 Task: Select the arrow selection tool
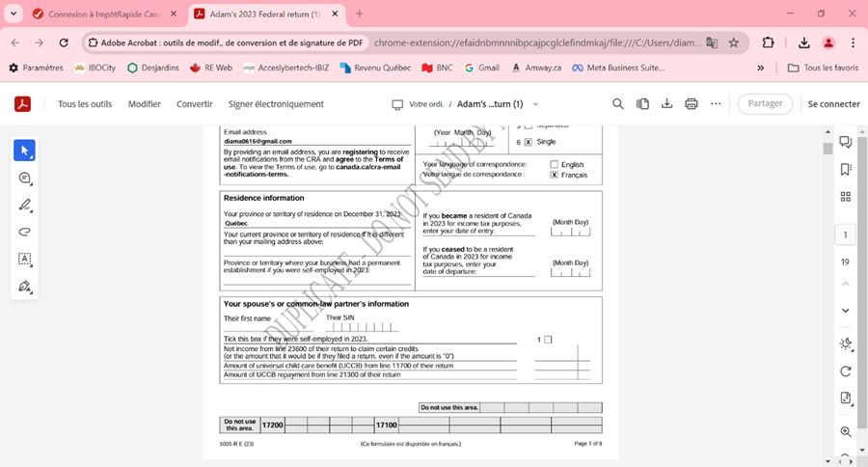click(24, 151)
